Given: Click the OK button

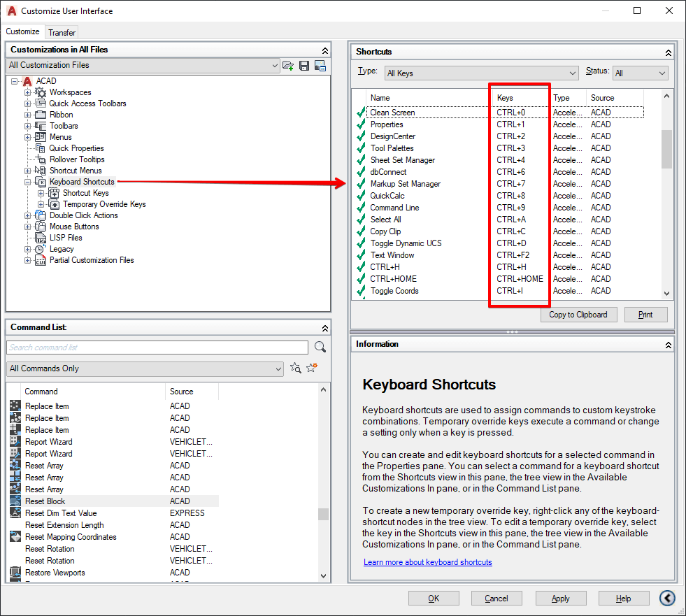Looking at the screenshot, I should point(434,598).
